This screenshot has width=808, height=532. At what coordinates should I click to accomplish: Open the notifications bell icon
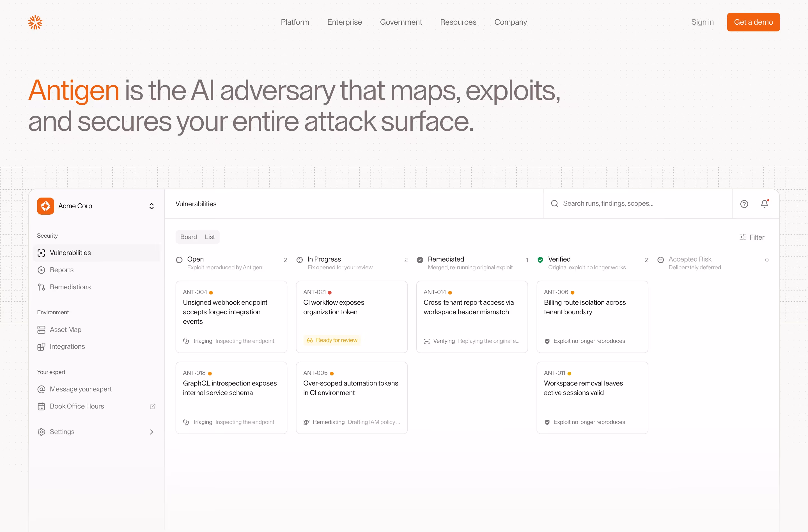point(765,204)
